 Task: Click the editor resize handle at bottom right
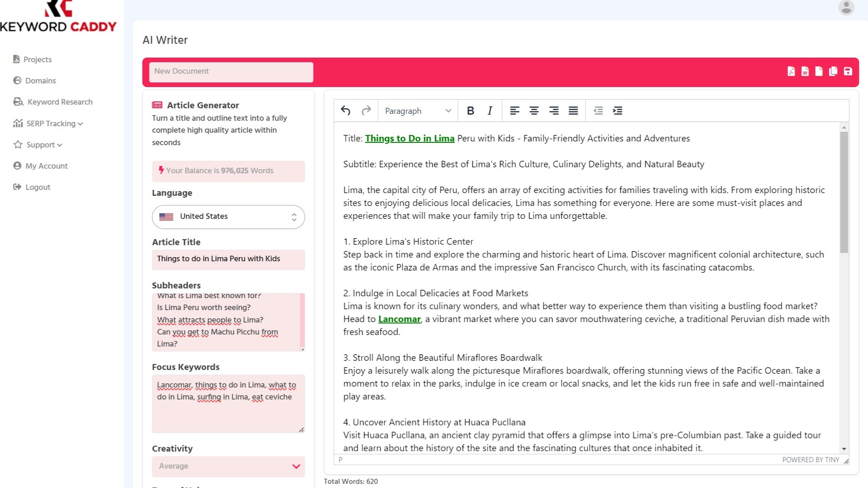[846, 460]
